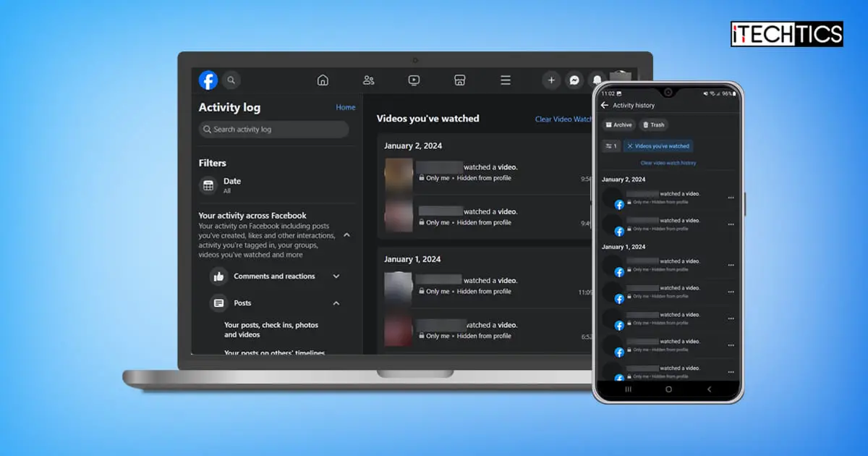Expand the Comments and reactions section

[336, 276]
